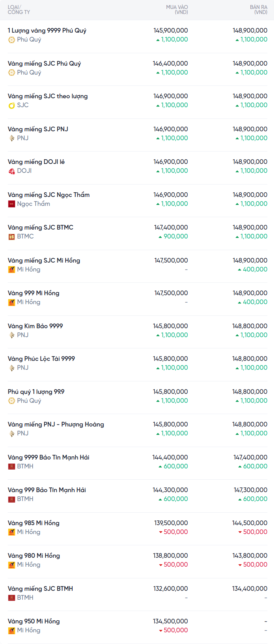Click Mi Hồng logo under Vàng 985

(12, 532)
